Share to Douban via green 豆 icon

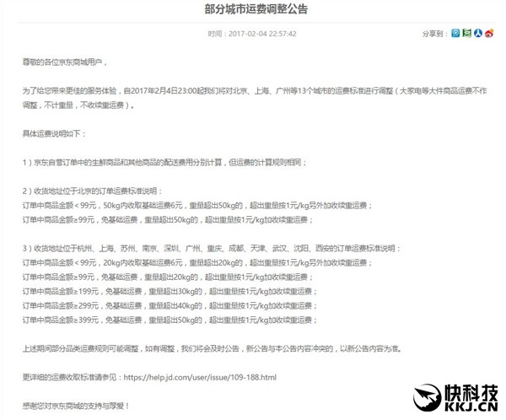[466, 33]
